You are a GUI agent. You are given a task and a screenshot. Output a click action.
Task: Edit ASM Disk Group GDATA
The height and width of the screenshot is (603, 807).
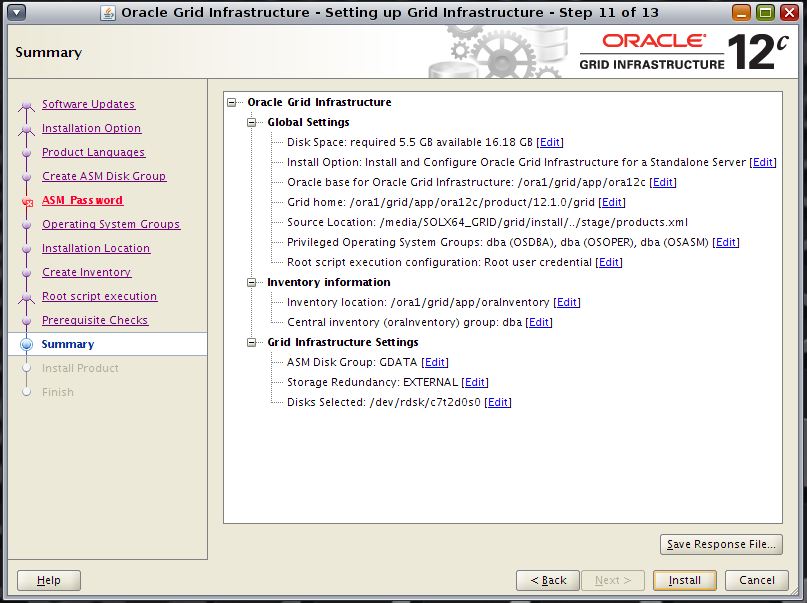(x=435, y=363)
